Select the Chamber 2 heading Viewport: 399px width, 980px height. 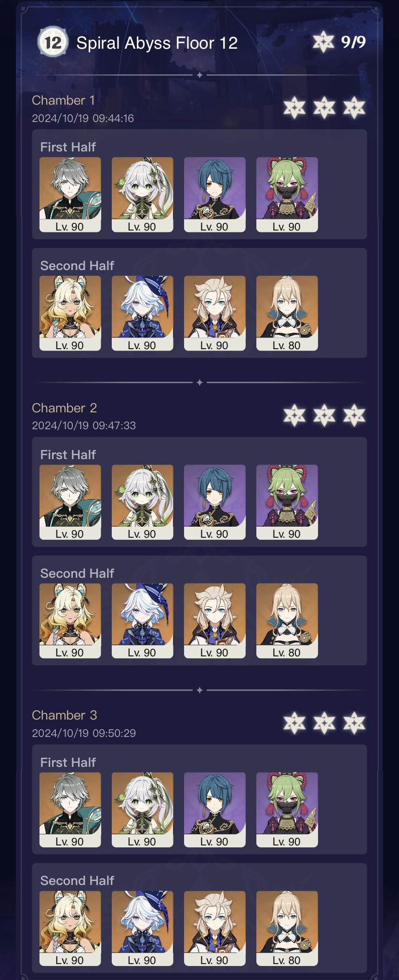[65, 408]
